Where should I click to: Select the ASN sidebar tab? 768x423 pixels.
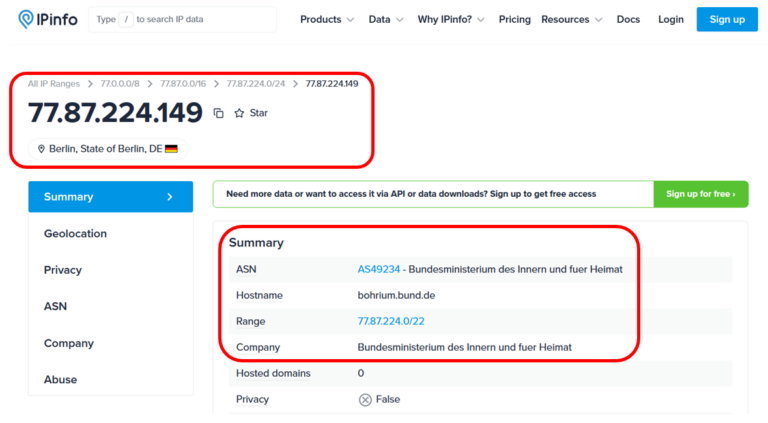56,307
